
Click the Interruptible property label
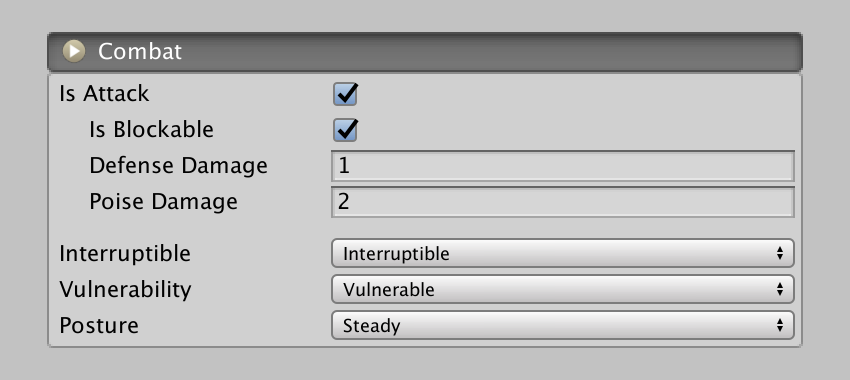(x=125, y=254)
